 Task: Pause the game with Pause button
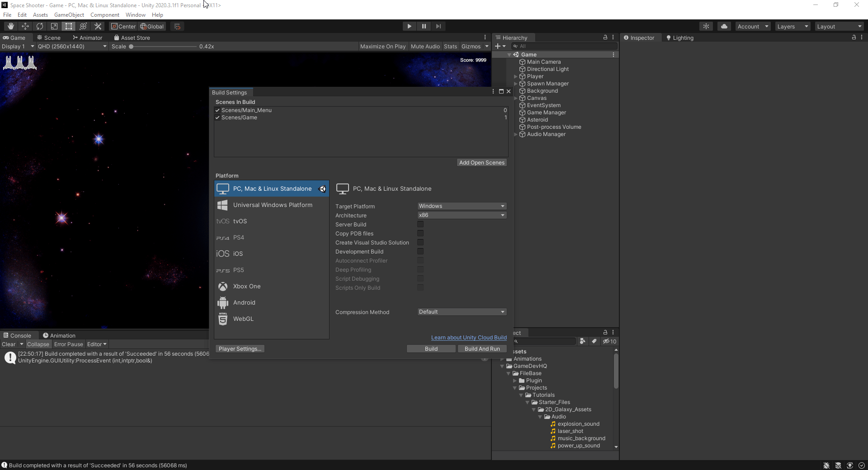[x=424, y=26]
